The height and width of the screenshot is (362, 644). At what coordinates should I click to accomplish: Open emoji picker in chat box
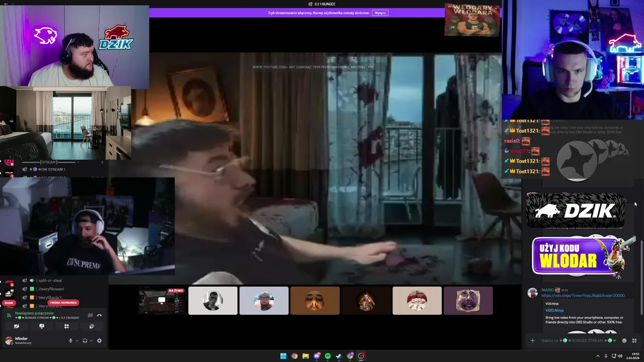coord(624,340)
